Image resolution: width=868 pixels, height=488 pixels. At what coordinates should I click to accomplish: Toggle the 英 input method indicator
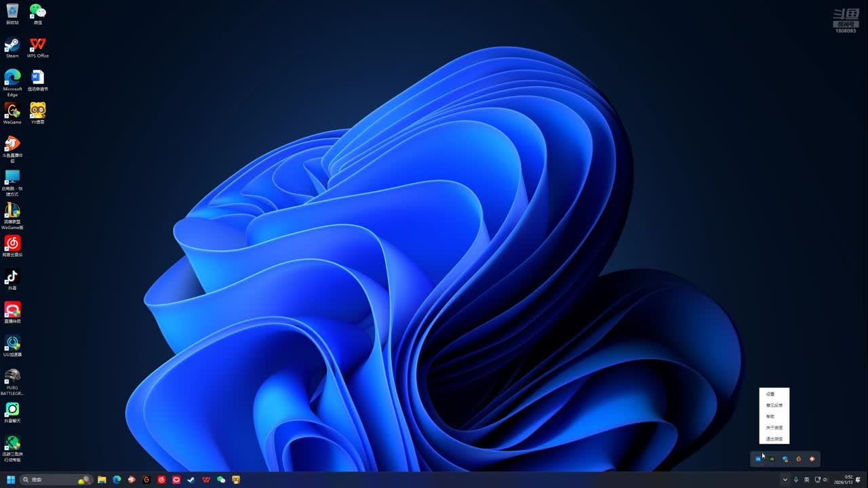806,480
